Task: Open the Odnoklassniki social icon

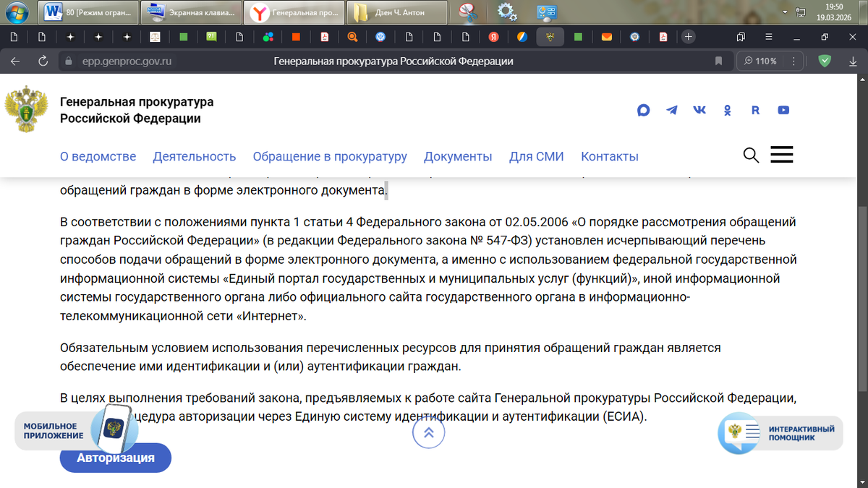Action: 728,110
